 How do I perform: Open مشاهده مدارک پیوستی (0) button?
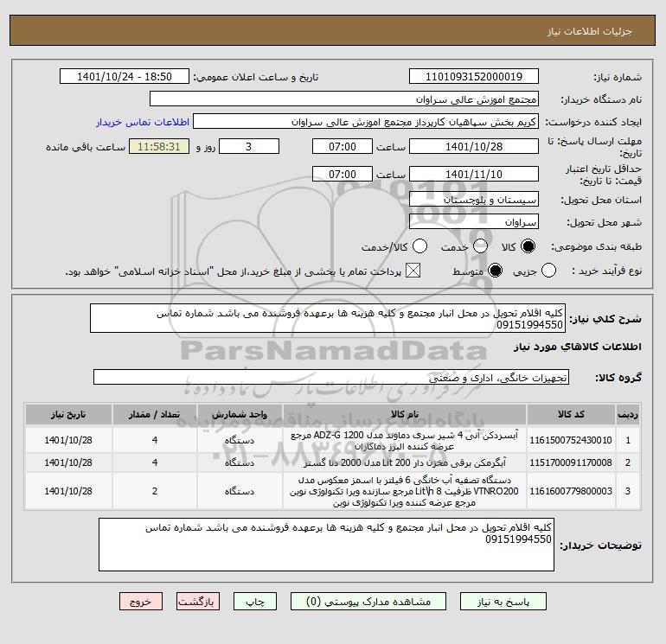click(368, 602)
